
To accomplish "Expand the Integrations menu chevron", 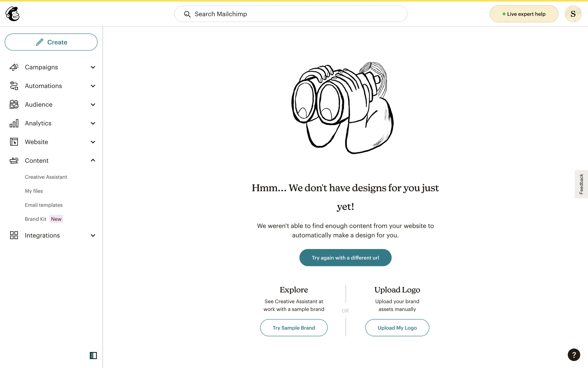I will pyautogui.click(x=93, y=236).
